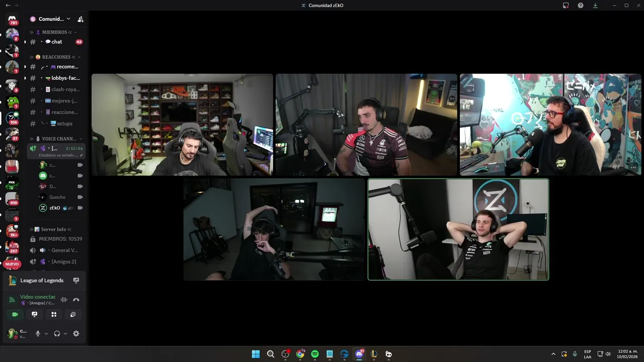
Task: Open Discord direct messages home icon
Action: point(12,19)
